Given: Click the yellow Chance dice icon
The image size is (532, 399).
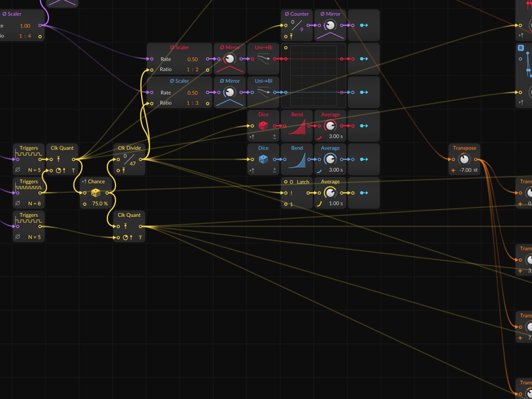Looking at the screenshot, I should point(96,193).
